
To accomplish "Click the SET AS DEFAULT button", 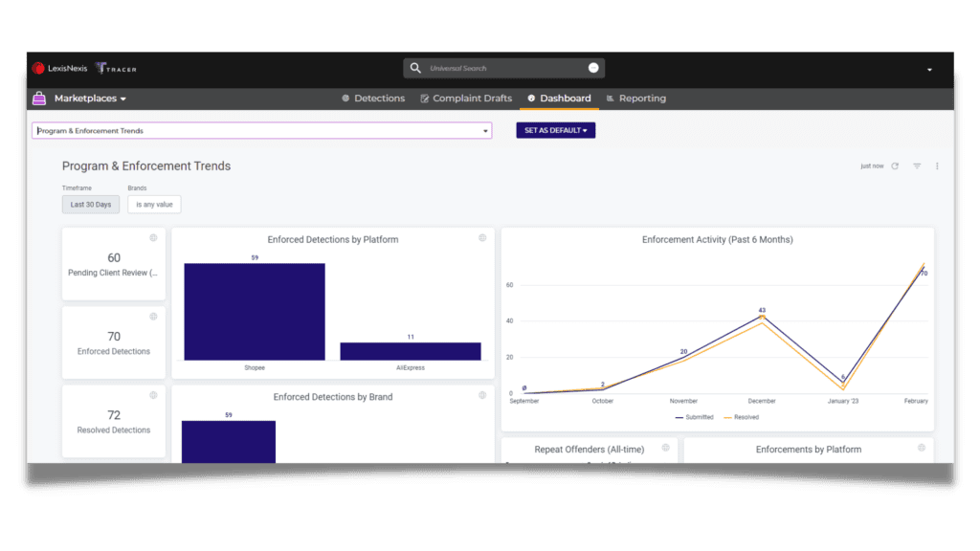I will pyautogui.click(x=556, y=130).
